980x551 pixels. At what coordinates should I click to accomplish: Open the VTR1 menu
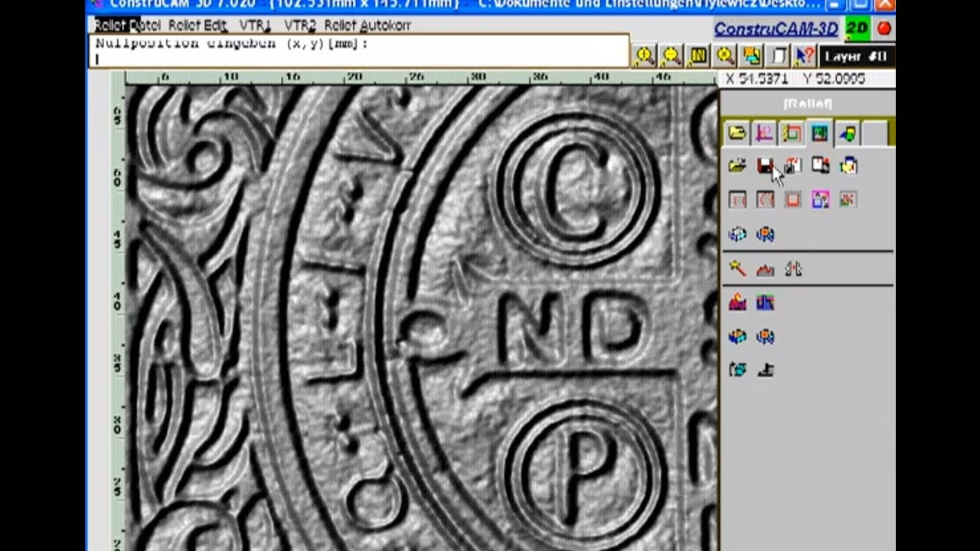click(255, 25)
